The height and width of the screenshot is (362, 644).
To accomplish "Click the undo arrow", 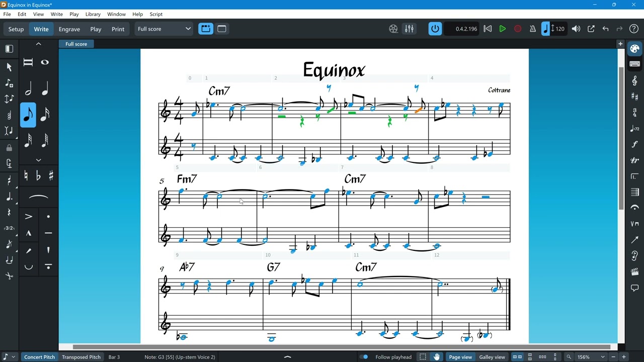I will 606,29.
